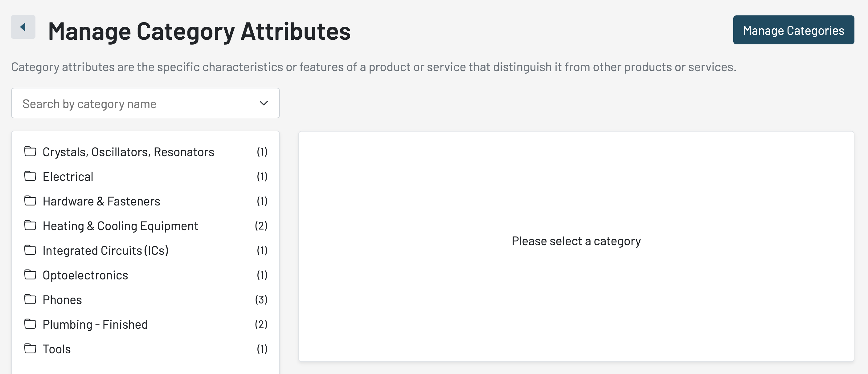Select the Optoelectronics category label

85,275
